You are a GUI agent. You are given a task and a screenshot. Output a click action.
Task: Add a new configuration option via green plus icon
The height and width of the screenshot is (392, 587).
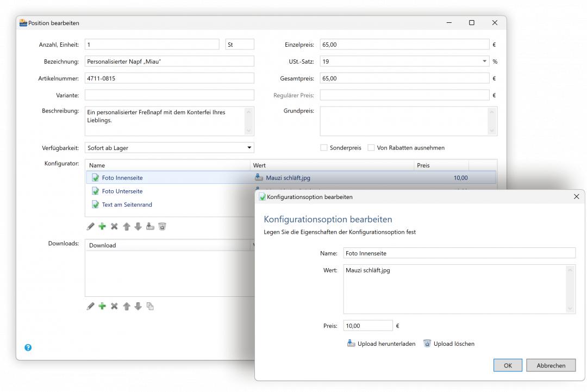[x=102, y=226]
